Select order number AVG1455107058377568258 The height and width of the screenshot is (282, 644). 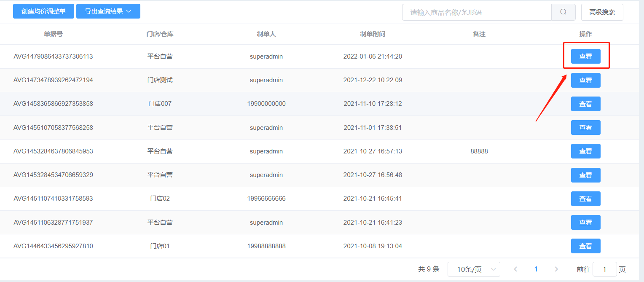[53, 127]
